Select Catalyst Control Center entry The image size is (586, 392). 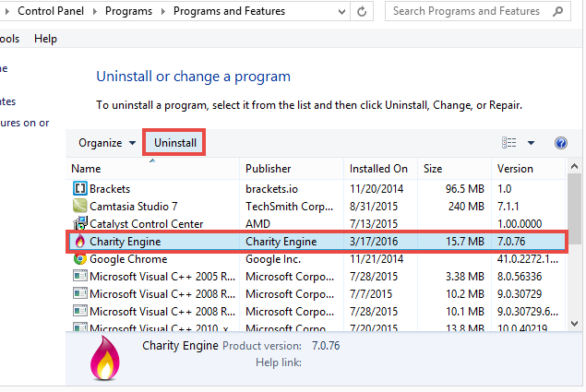pyautogui.click(x=146, y=224)
